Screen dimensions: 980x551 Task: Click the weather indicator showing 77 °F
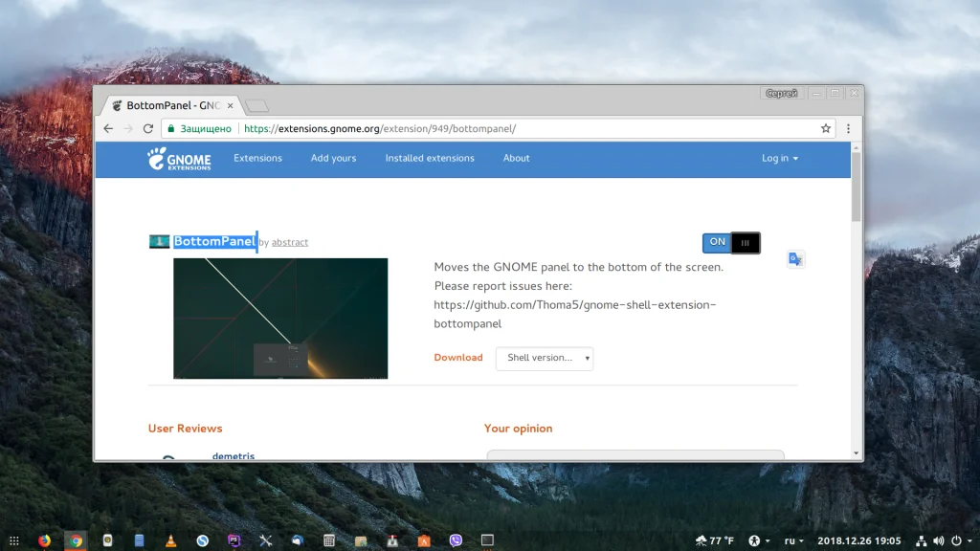[x=714, y=540]
